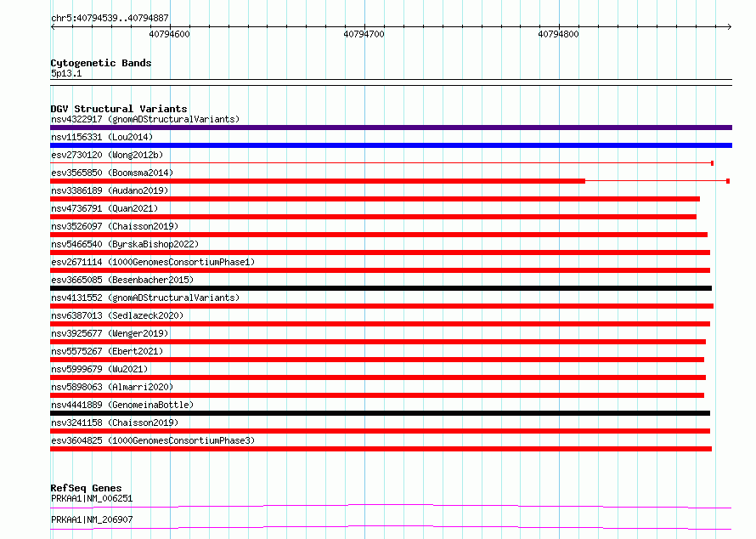Click variant label nsv4131552 (gnomADStructuralVariants)
The image size is (756, 539).
click(x=145, y=298)
